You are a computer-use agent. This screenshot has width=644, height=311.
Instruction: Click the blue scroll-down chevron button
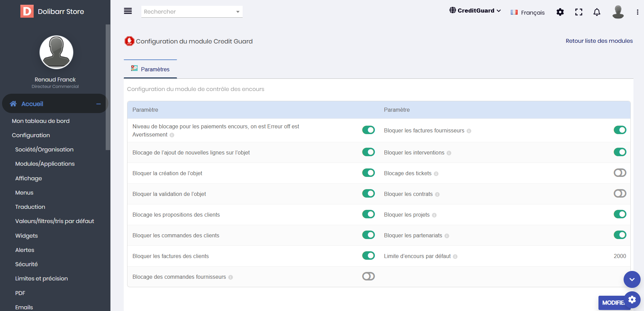(632, 279)
